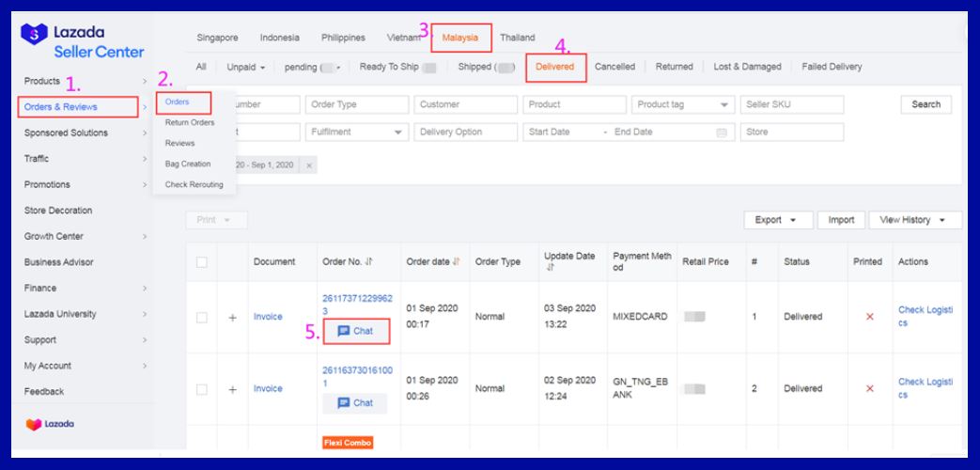Open chat for order 261163730161001
The width and height of the screenshot is (980, 470).
pos(355,403)
